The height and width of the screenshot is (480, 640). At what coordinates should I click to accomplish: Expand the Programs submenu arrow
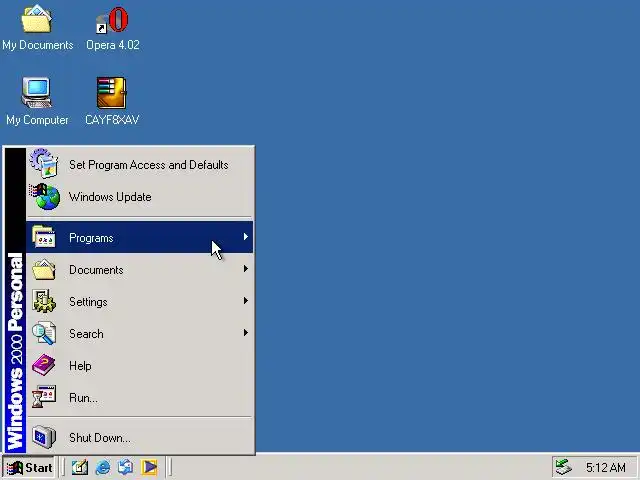tap(245, 237)
